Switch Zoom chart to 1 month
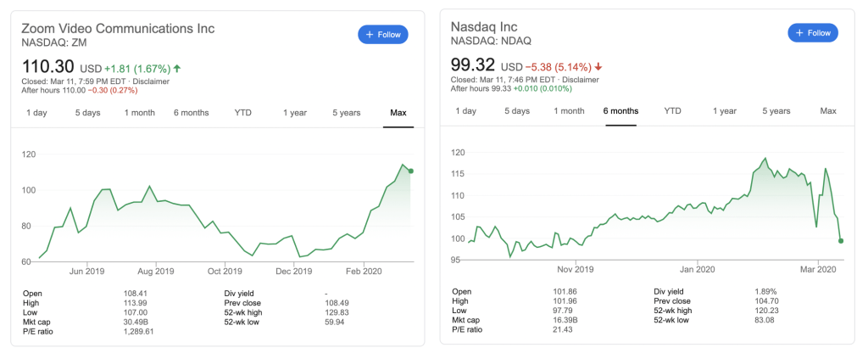 (139, 113)
